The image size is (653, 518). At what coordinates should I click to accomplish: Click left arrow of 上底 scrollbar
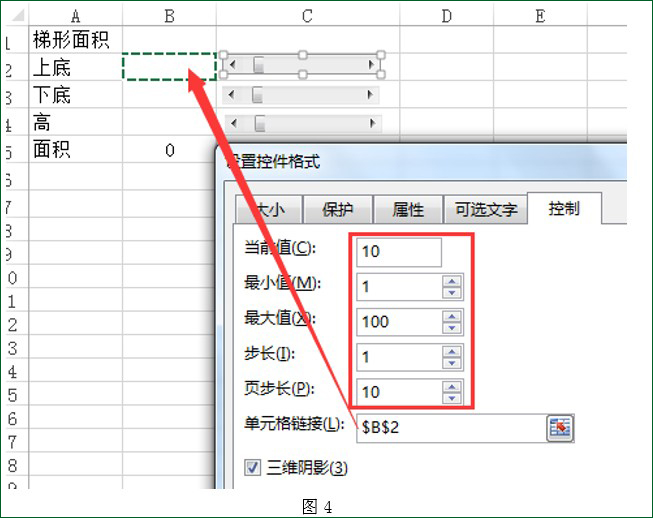click(x=232, y=65)
